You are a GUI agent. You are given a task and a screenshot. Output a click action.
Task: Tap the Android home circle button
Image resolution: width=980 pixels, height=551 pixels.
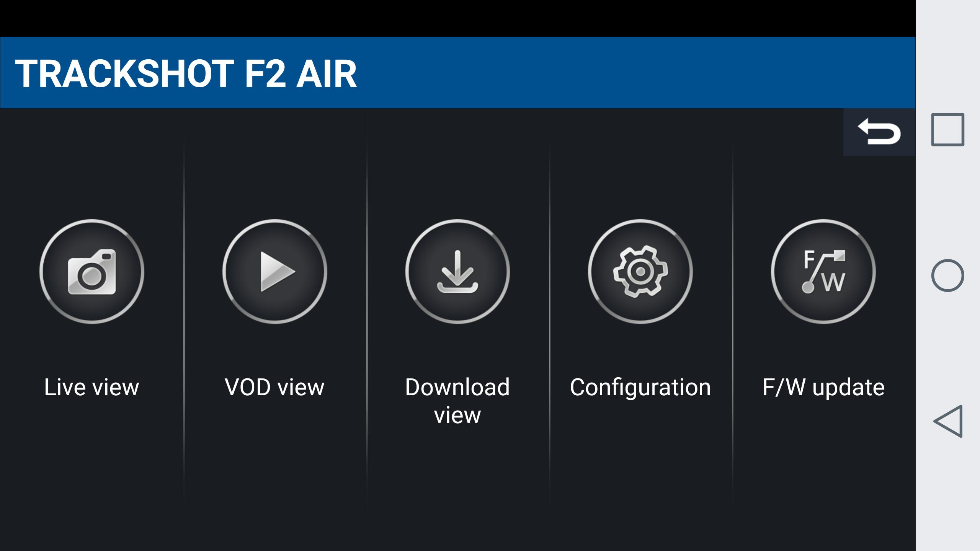click(x=948, y=275)
